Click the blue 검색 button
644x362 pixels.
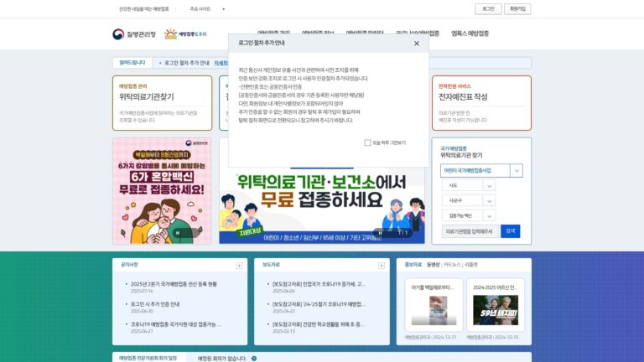(x=510, y=231)
